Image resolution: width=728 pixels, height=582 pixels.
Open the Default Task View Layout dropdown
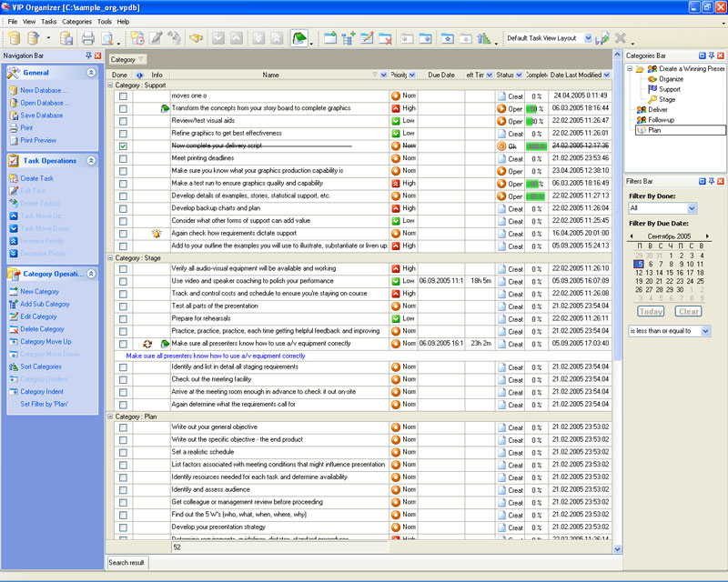588,38
